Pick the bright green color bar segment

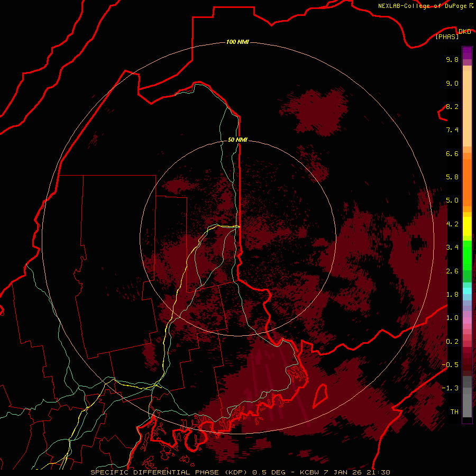467,258
